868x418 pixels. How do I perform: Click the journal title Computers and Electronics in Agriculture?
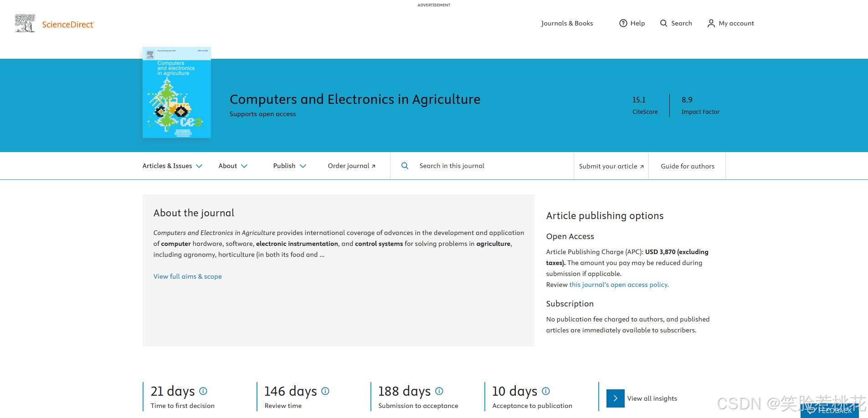[355, 99]
